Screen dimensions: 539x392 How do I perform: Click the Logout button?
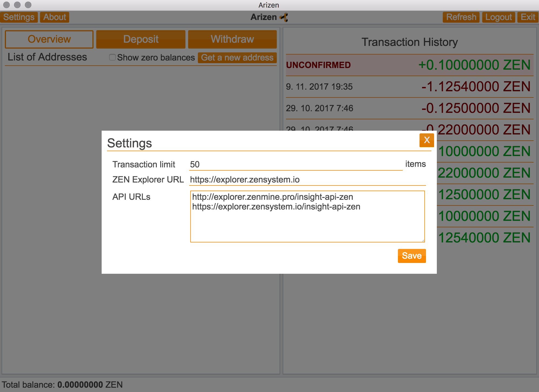(499, 17)
